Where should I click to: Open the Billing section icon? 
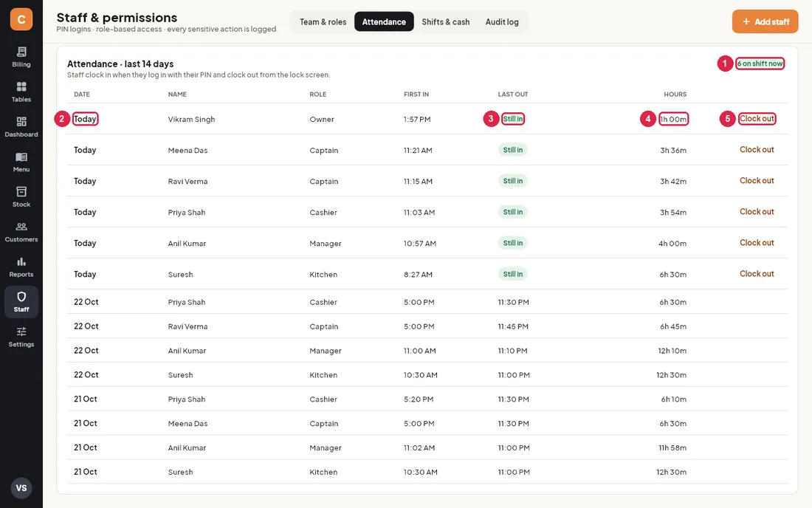tap(21, 52)
